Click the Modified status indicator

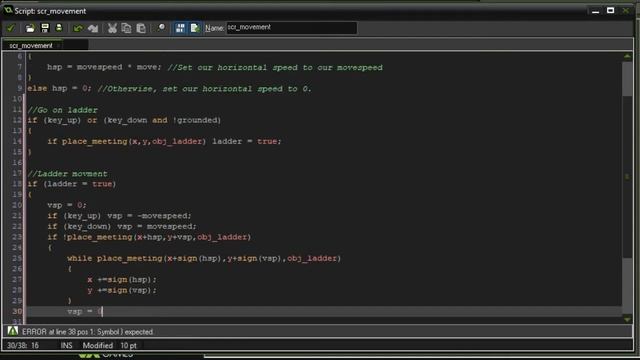click(x=98, y=345)
